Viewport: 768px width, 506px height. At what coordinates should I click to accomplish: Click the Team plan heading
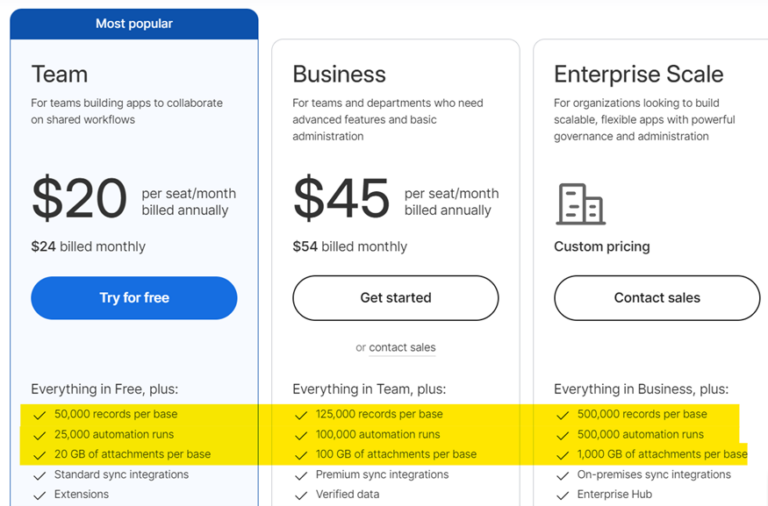coord(59,74)
